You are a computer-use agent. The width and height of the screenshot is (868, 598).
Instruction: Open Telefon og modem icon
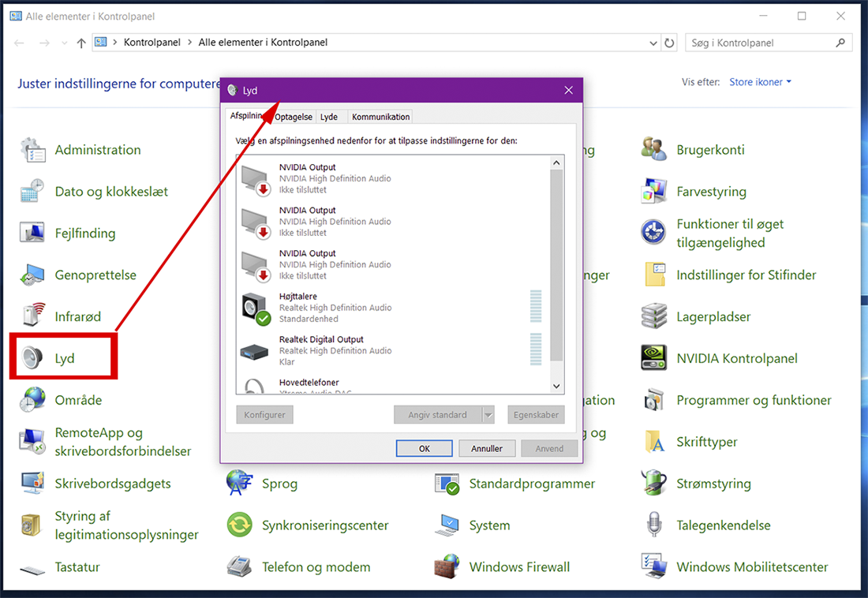tap(239, 566)
